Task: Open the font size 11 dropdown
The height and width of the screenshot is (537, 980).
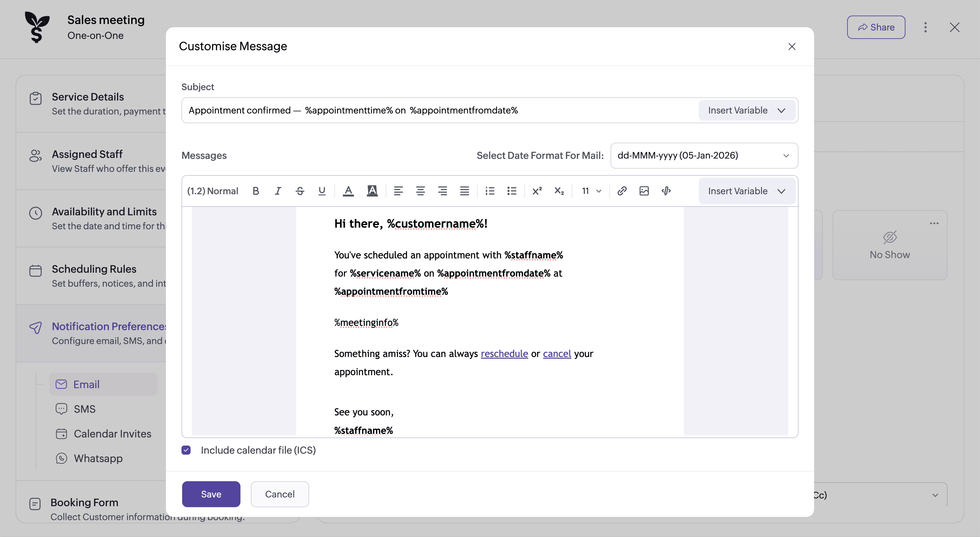Action: pyautogui.click(x=591, y=191)
